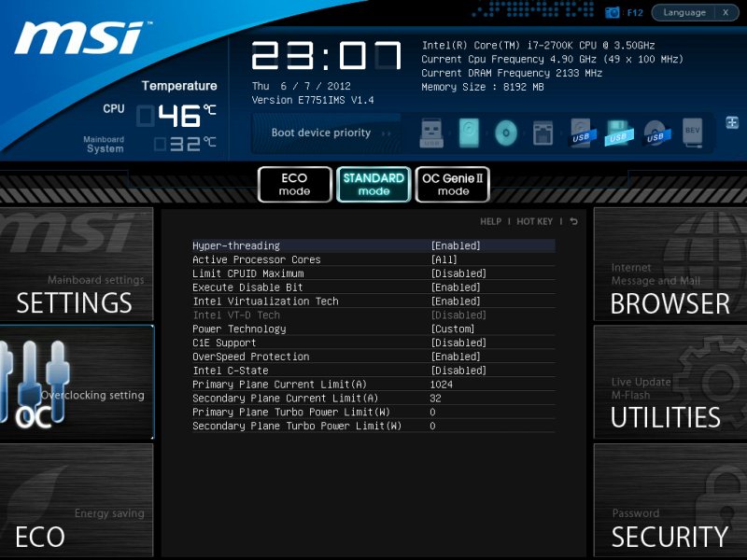Viewport: 747px width, 560px height.
Task: Click the System temperature 32℃ readout
Action: (185, 144)
